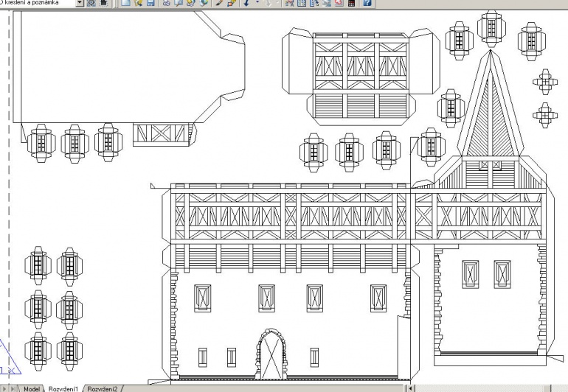Plot the drawing with printer icon
This screenshot has width=568, height=392.
click(x=166, y=3)
